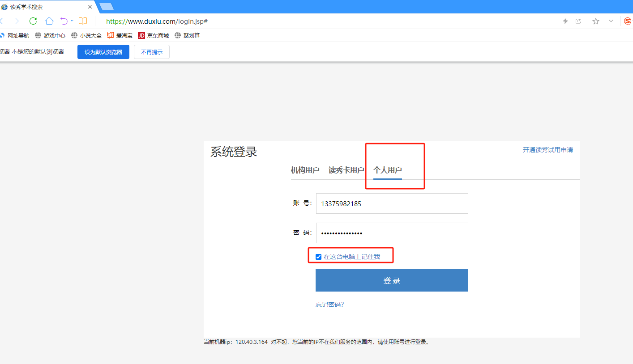The width and height of the screenshot is (633, 364).
Task: Click the Sogou search engine icon
Action: click(x=628, y=21)
